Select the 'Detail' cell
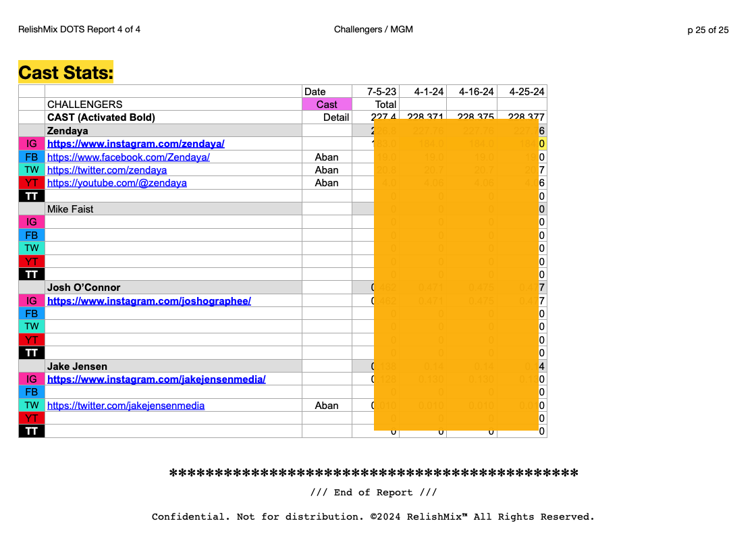The height and width of the screenshot is (544, 756). pos(327,117)
